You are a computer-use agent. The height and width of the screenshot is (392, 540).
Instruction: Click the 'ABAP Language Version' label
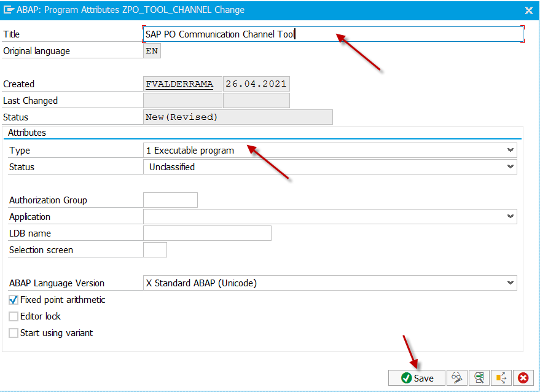coord(57,283)
